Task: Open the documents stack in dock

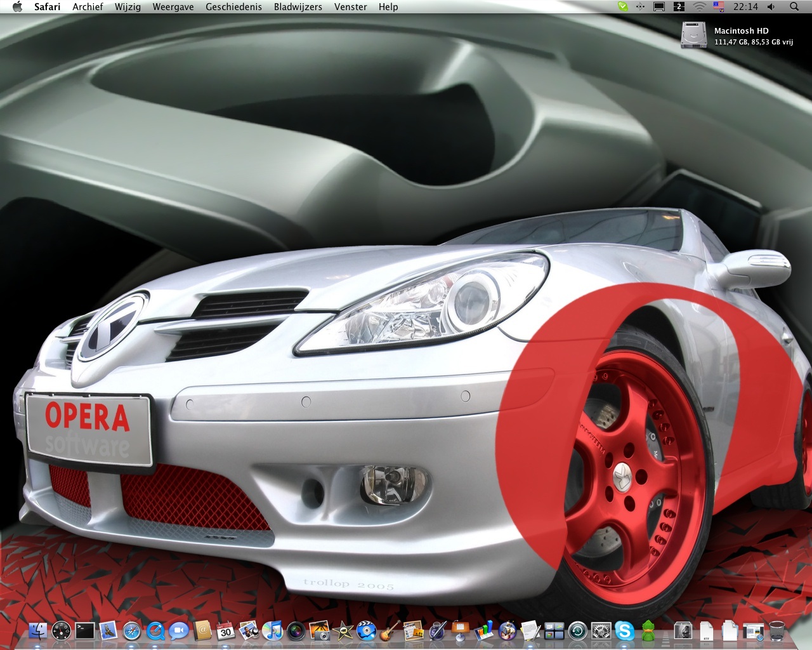Action: (730, 630)
